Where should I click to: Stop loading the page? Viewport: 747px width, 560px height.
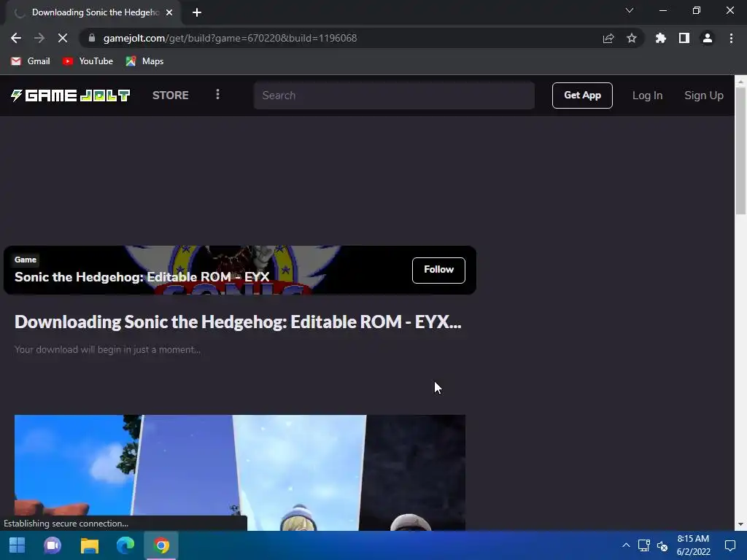(63, 38)
